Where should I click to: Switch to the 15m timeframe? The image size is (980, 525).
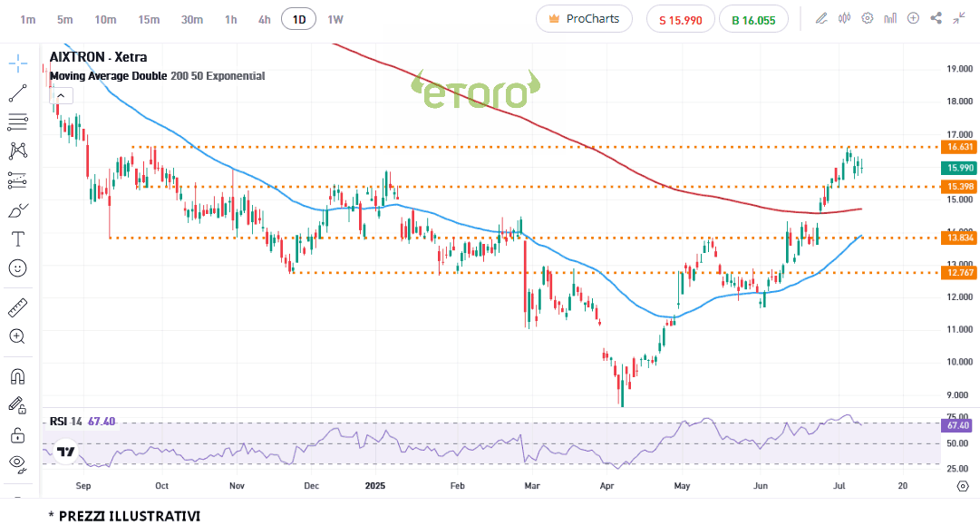click(x=149, y=19)
